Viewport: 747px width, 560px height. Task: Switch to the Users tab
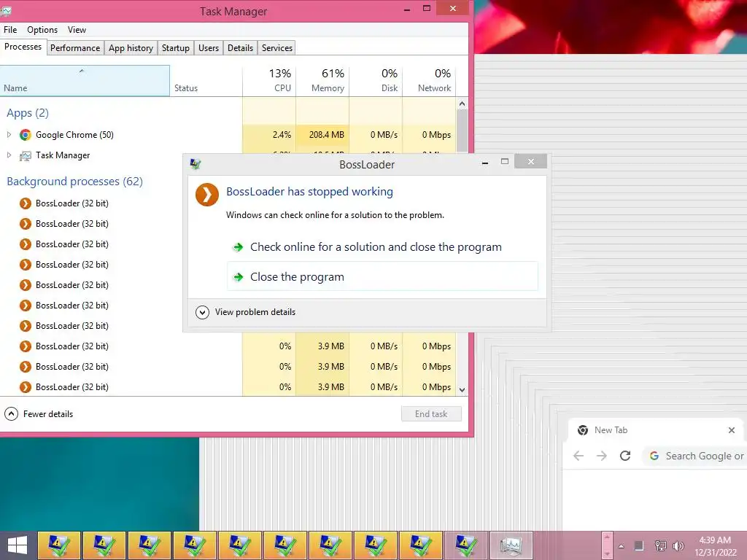(208, 47)
